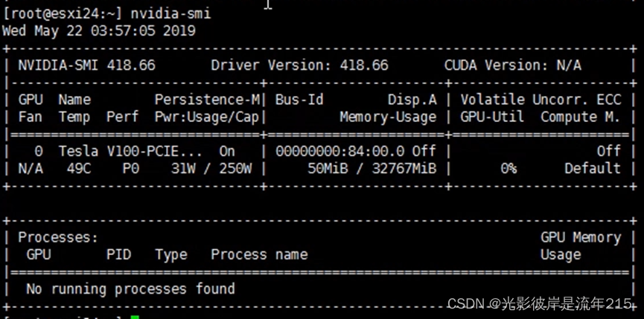Click the 50MiB / 32767MiB memory usage
Viewport: 644px width, 319px height.
[x=372, y=169]
